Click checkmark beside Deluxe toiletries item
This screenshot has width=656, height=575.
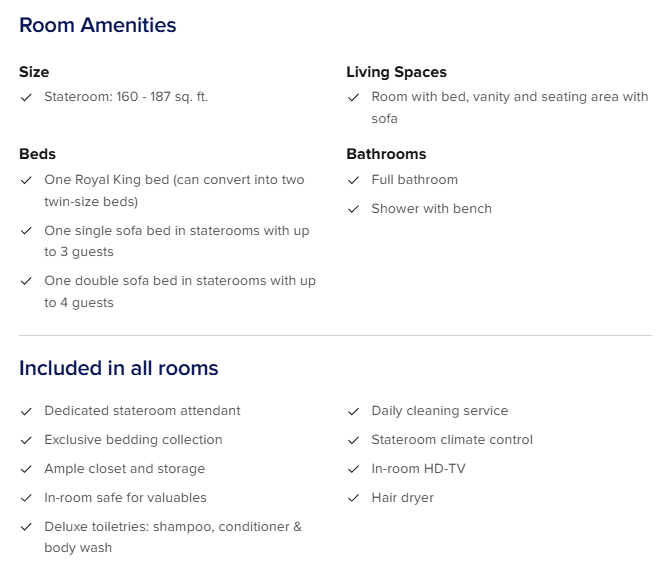click(x=26, y=528)
